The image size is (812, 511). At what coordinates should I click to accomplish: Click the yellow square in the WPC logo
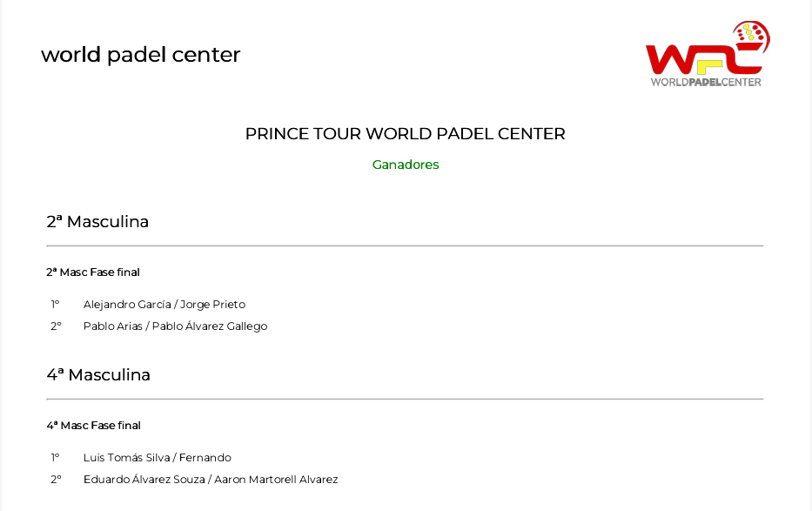click(709, 67)
